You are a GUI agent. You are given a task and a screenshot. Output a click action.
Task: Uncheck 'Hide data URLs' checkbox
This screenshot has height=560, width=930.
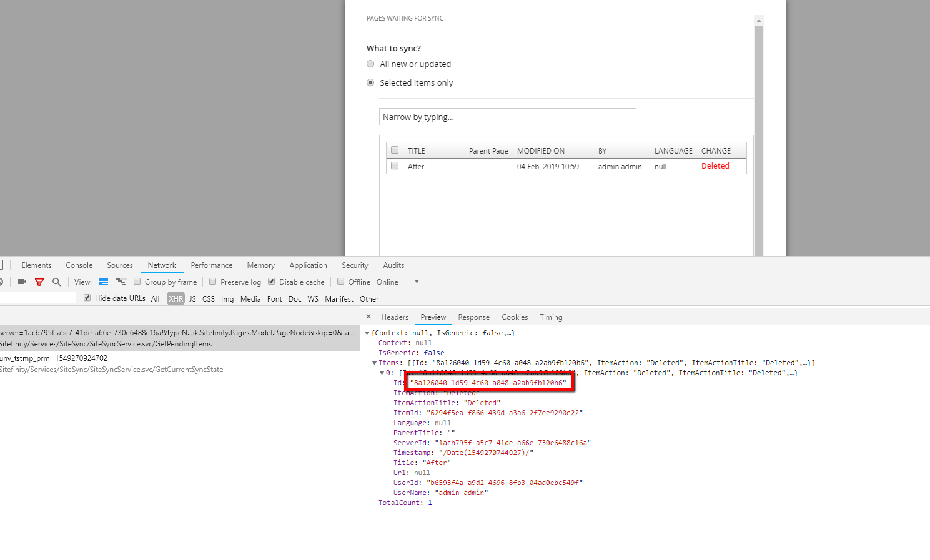87,298
